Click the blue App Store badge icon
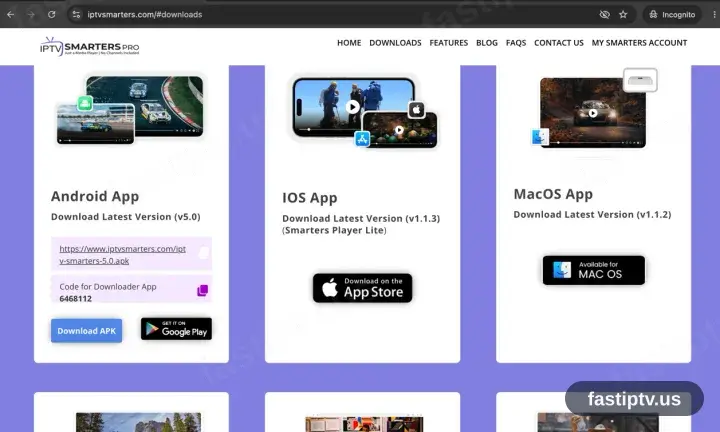 pos(362,139)
